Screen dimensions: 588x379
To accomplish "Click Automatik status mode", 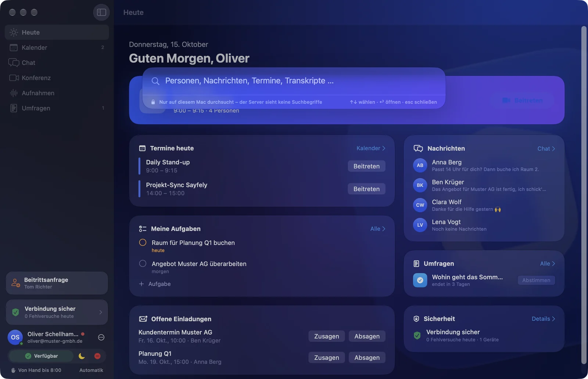I will pyautogui.click(x=91, y=370).
